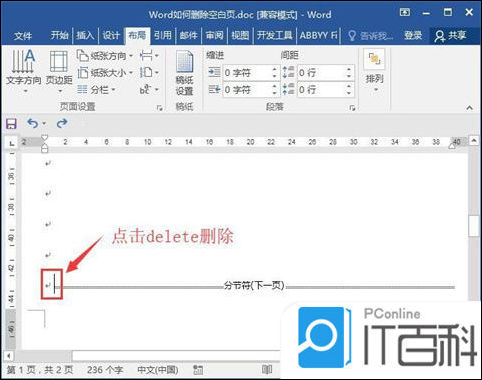
Task: Open the 文件 (File) menu
Action: point(23,36)
